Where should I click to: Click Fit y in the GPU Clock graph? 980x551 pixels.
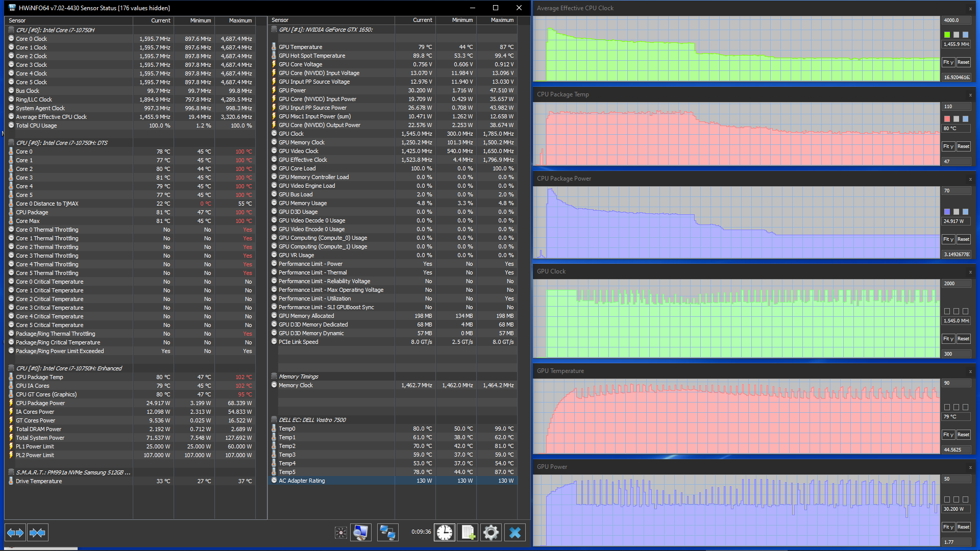[948, 339]
